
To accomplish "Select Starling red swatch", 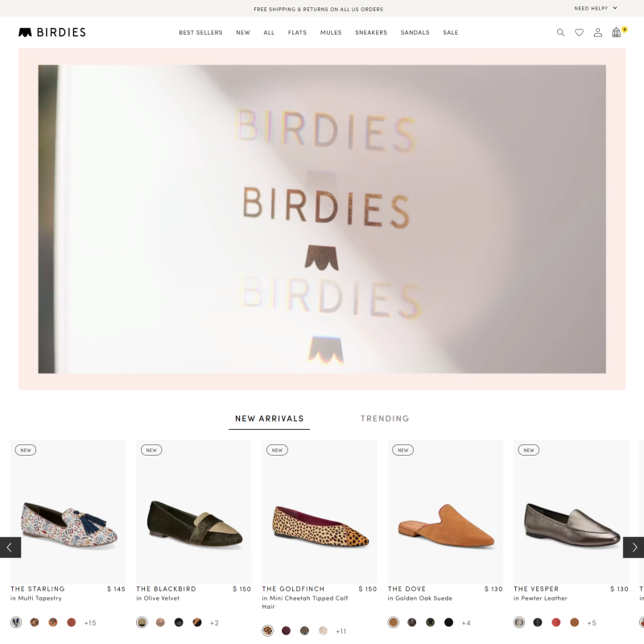I will [x=72, y=622].
